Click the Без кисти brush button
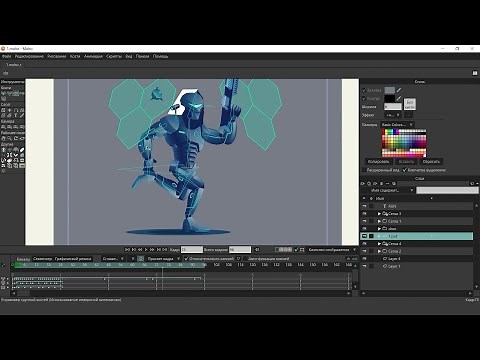The image size is (480, 360). [x=410, y=104]
